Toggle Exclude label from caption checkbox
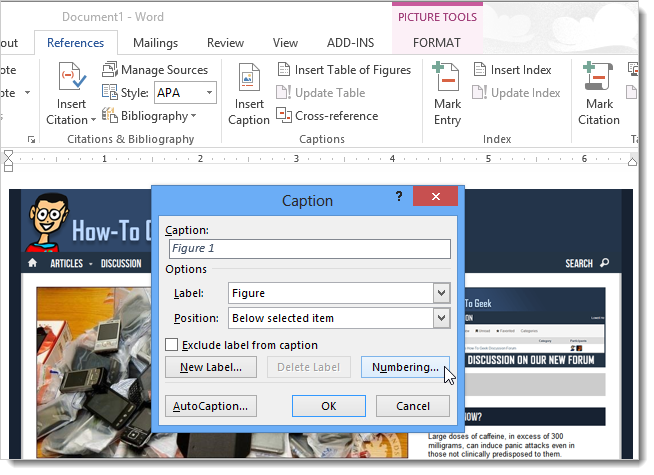The height and width of the screenshot is (475, 654). click(x=171, y=345)
